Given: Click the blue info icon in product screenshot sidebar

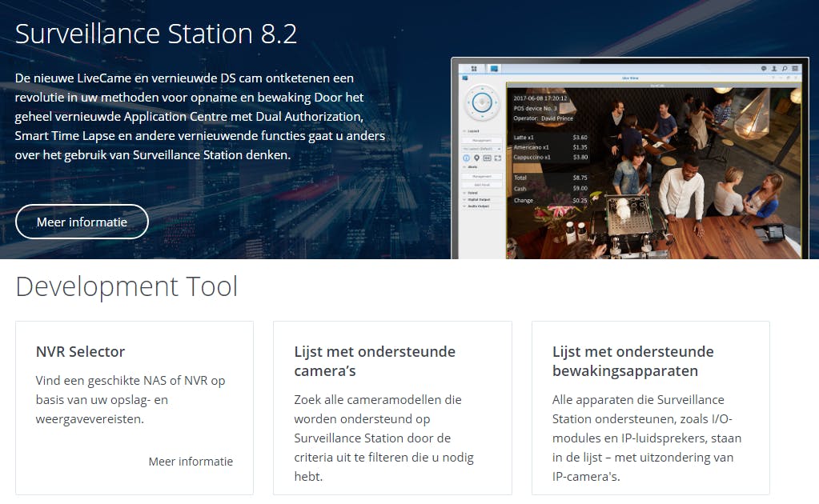Looking at the screenshot, I should coord(467,158).
